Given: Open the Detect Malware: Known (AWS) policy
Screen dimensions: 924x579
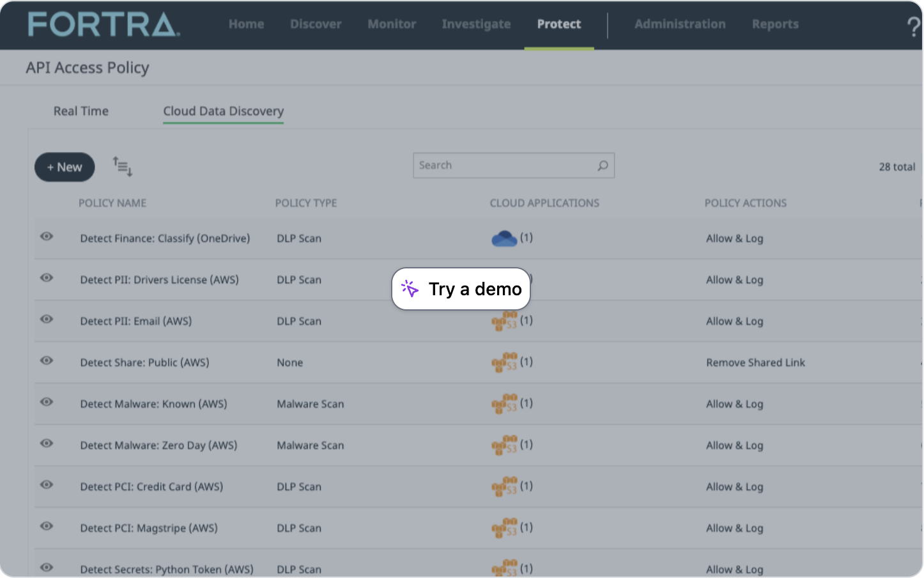Looking at the screenshot, I should [x=153, y=404].
